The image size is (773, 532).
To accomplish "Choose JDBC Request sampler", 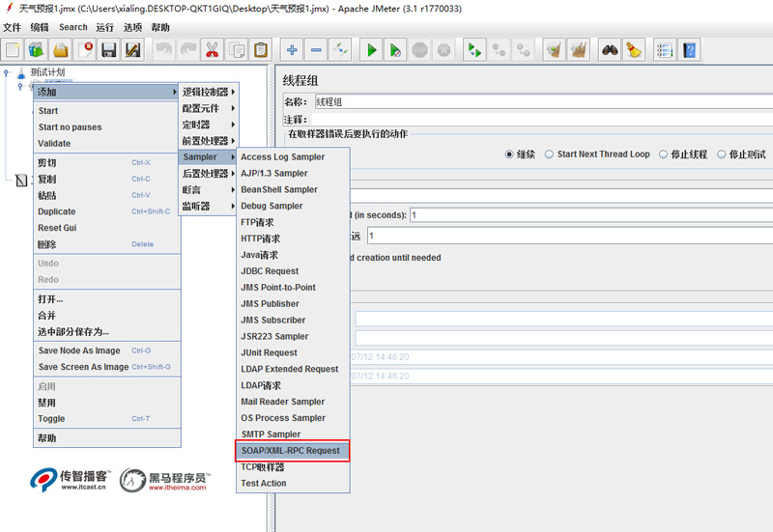I will [x=293, y=271].
